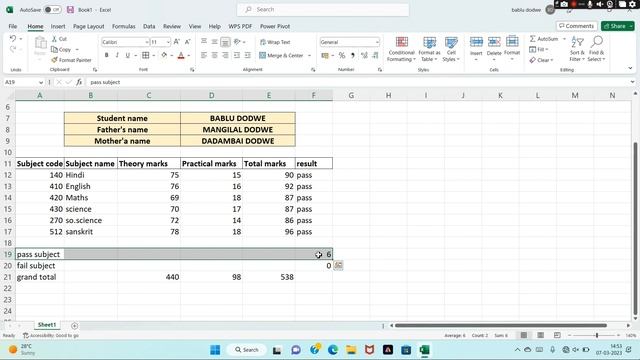640x360 pixels.
Task: Open the File menu
Action: coord(13,26)
